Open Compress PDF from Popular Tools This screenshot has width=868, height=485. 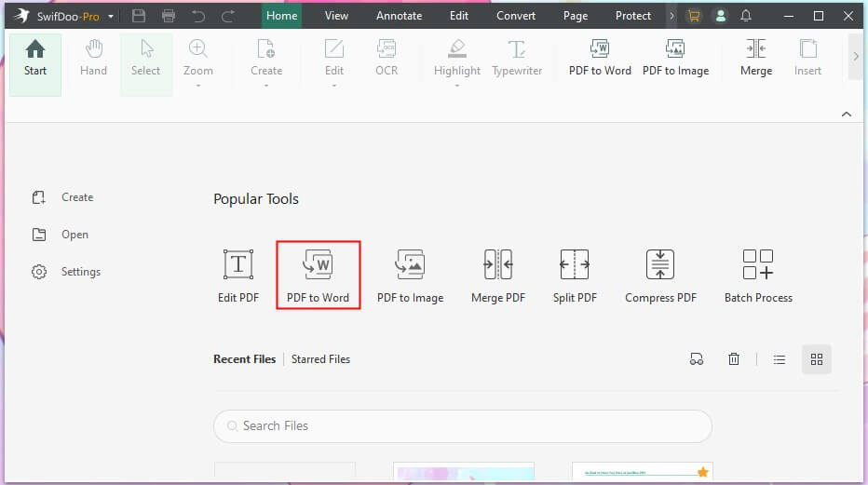[660, 276]
